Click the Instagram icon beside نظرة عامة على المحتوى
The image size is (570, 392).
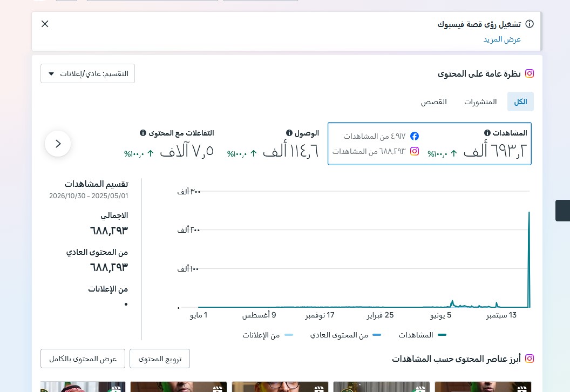point(530,73)
